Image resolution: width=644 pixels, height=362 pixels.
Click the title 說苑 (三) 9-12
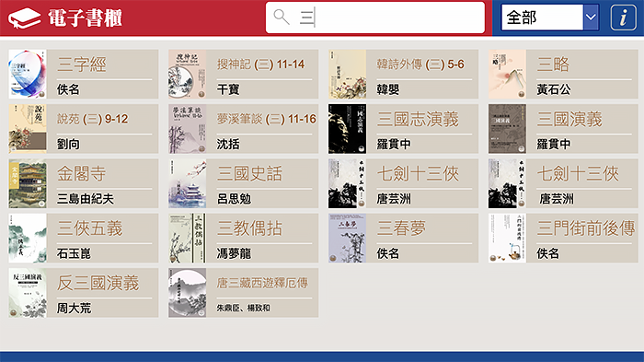(92, 119)
